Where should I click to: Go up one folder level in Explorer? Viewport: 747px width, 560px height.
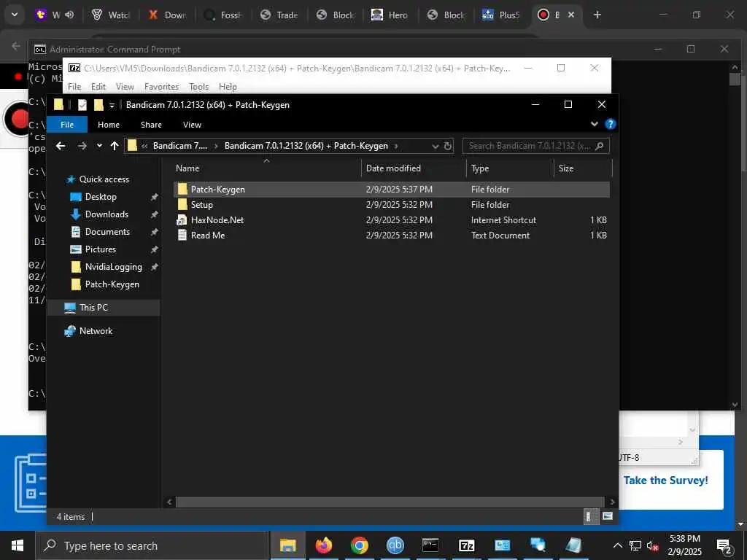click(x=115, y=146)
